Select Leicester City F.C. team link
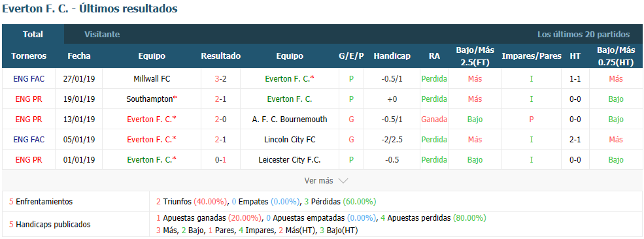 click(290, 160)
